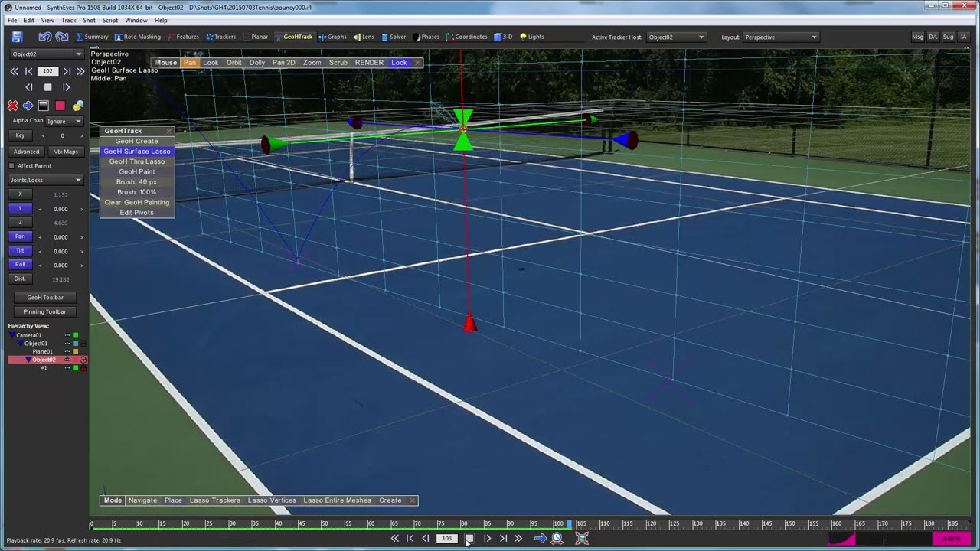Image resolution: width=980 pixels, height=551 pixels.
Task: Toggle the Roll lock button
Action: click(20, 265)
